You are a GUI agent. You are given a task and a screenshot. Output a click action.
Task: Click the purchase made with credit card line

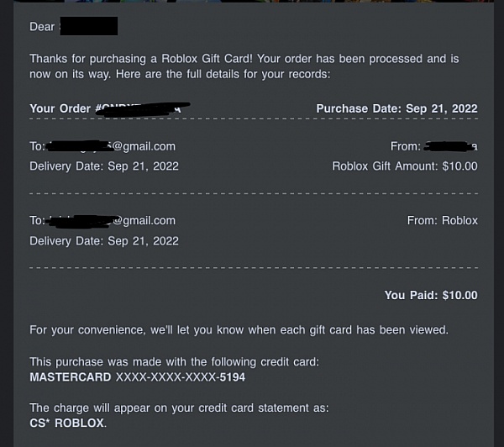pos(175,362)
